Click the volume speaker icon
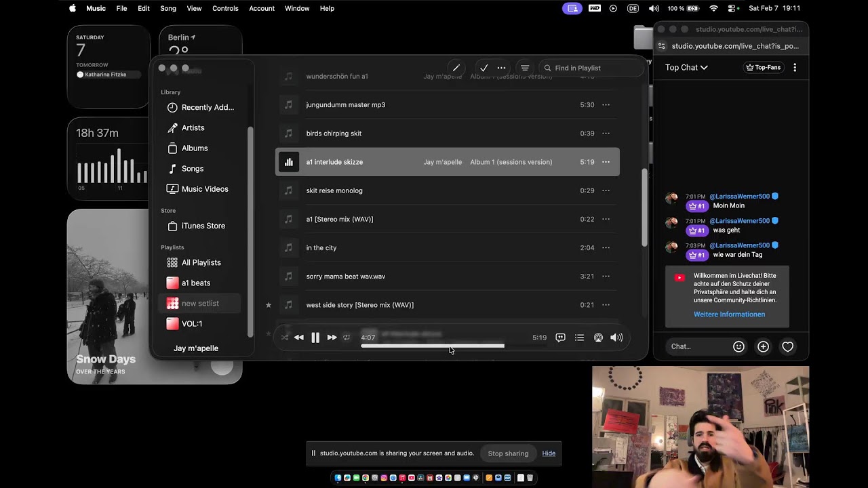Screen dimensions: 868x488 [616, 338]
